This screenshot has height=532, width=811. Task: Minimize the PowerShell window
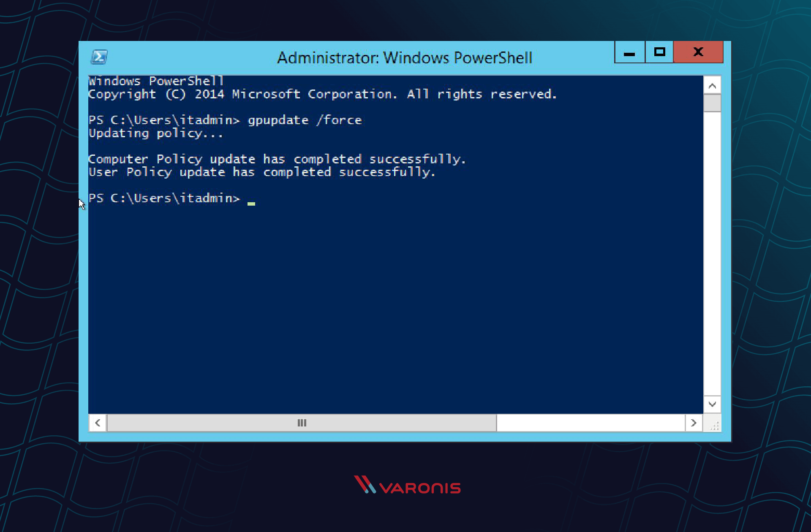click(629, 52)
